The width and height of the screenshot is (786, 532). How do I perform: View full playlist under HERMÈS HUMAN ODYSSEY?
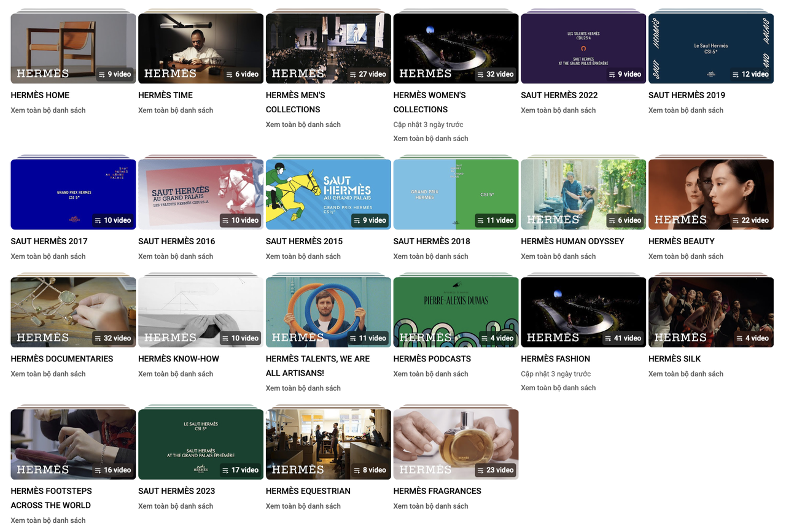pyautogui.click(x=558, y=256)
